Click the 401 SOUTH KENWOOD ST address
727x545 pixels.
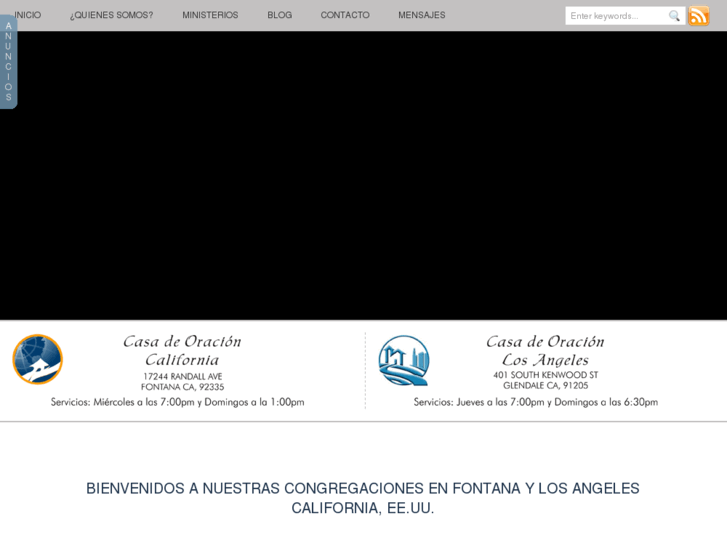tap(546, 375)
